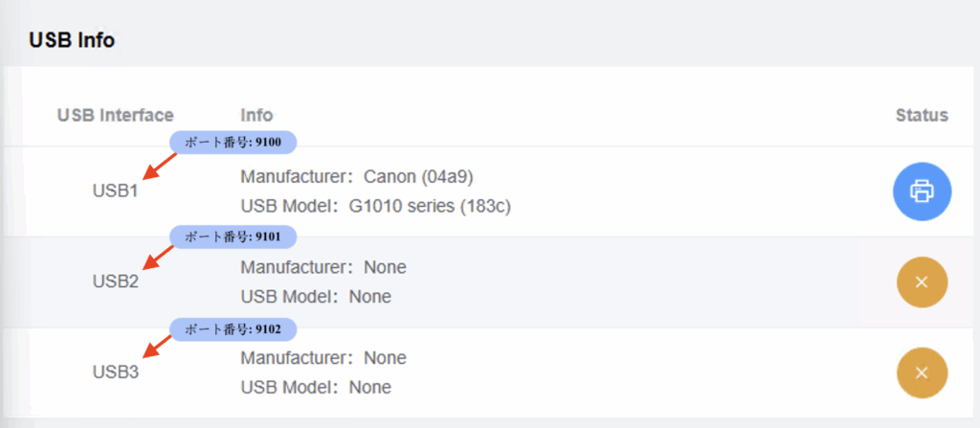Click the port number 9101 badge

pyautogui.click(x=234, y=236)
